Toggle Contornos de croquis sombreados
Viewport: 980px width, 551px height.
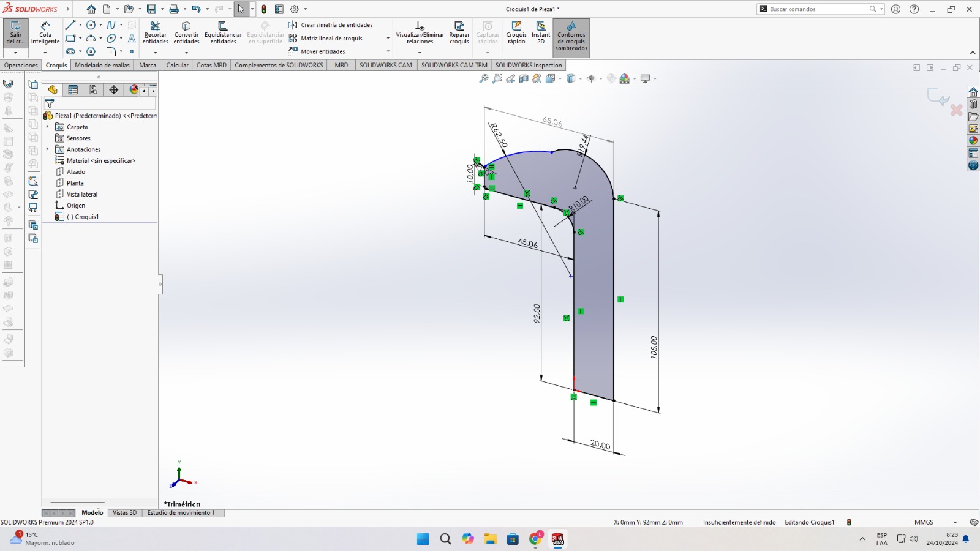click(x=571, y=37)
